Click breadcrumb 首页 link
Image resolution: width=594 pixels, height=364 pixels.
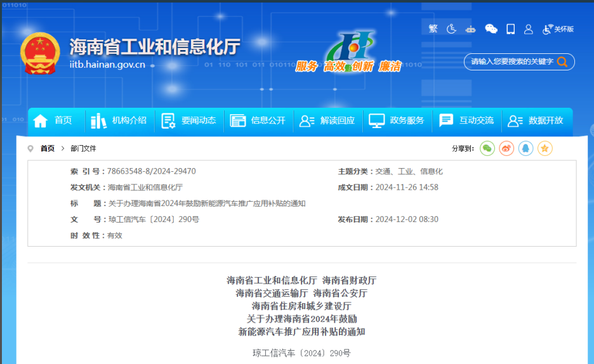point(48,148)
